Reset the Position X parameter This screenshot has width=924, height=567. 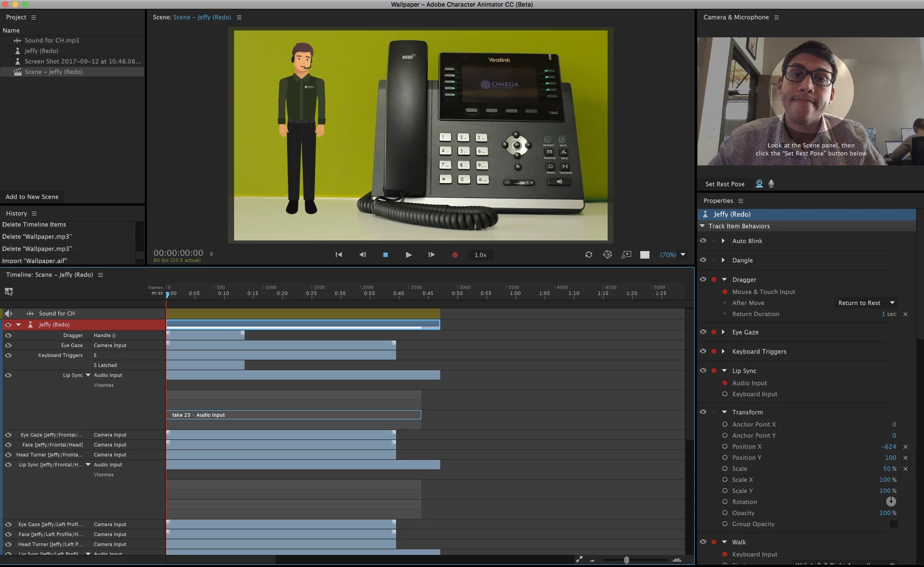click(x=906, y=447)
